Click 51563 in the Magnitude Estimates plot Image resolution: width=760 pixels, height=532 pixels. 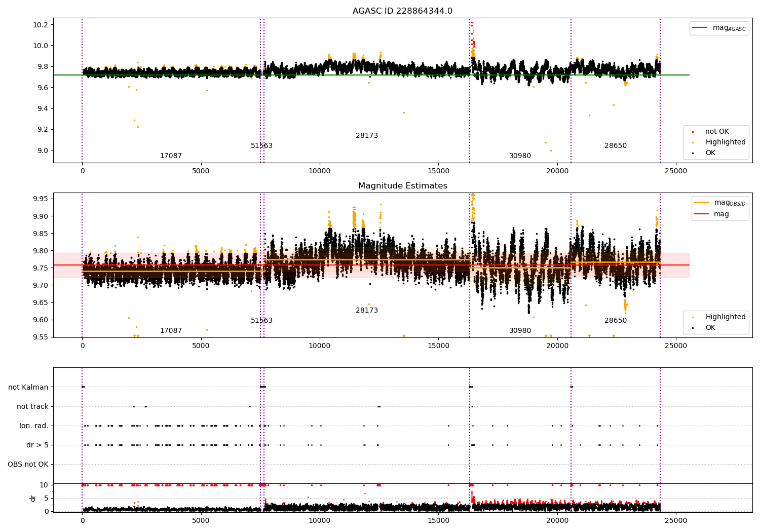pos(261,321)
